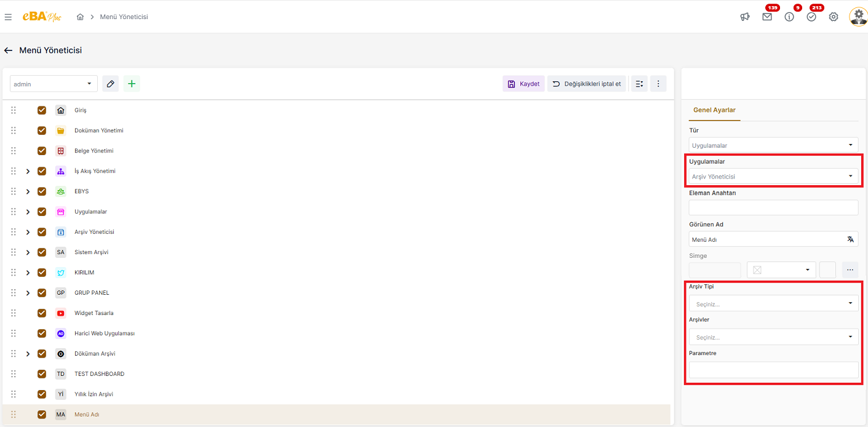Open the Simge icon style dropdown
868x427 pixels.
point(781,269)
